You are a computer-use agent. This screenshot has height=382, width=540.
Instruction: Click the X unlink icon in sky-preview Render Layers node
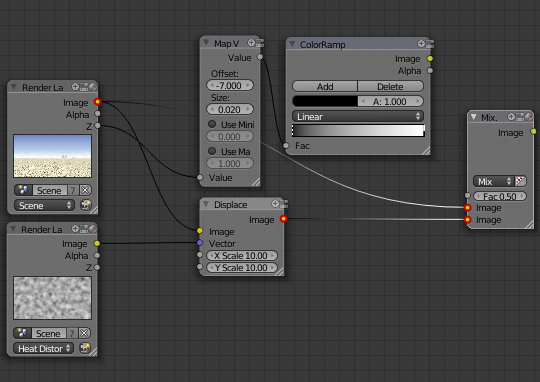[x=85, y=190]
